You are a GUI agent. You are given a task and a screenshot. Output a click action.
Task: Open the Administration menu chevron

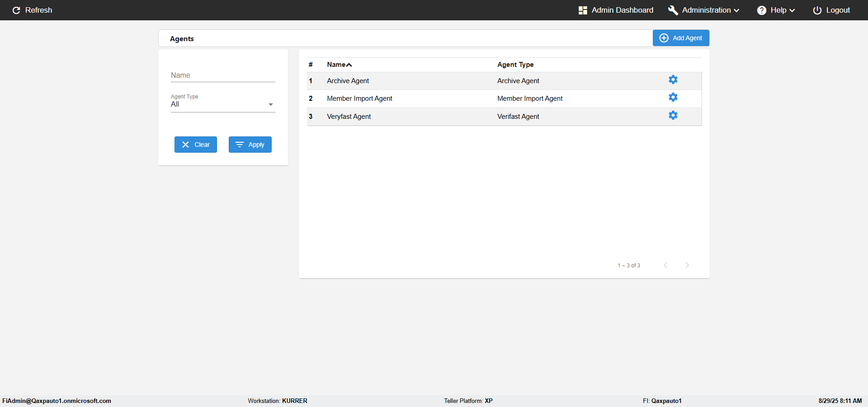(x=736, y=10)
